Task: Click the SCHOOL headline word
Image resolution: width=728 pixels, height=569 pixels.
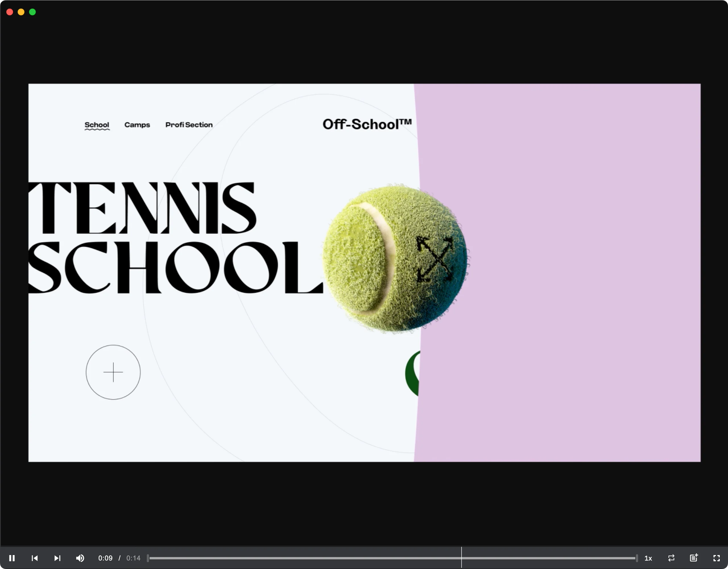Action: click(176, 268)
